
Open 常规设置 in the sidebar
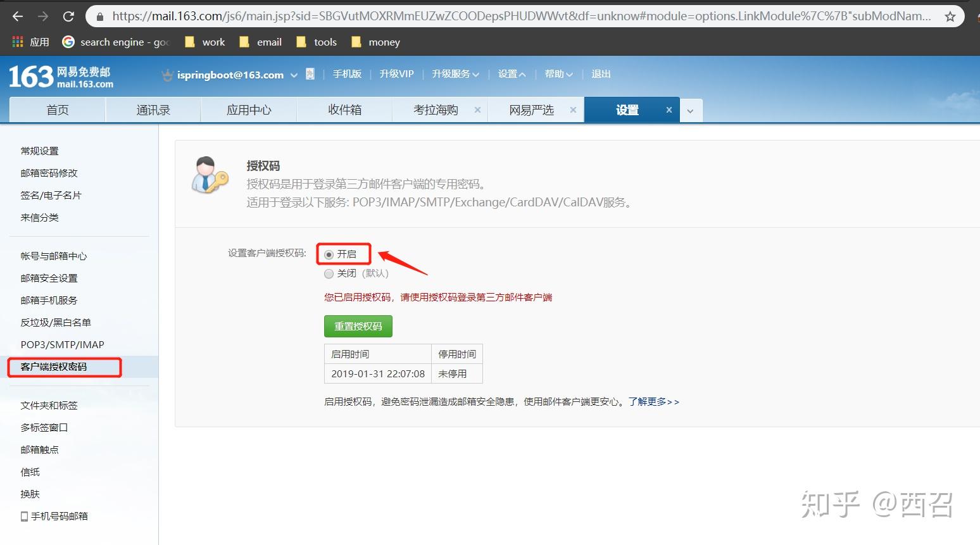(39, 151)
